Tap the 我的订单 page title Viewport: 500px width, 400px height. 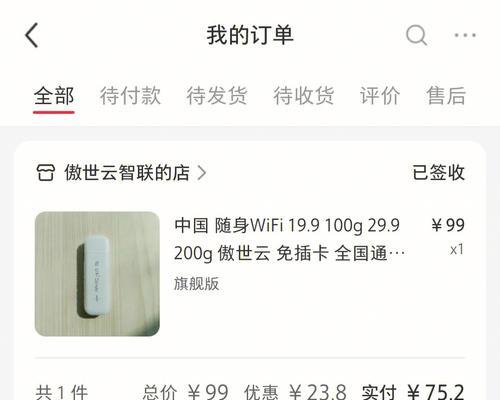pyautogui.click(x=250, y=35)
